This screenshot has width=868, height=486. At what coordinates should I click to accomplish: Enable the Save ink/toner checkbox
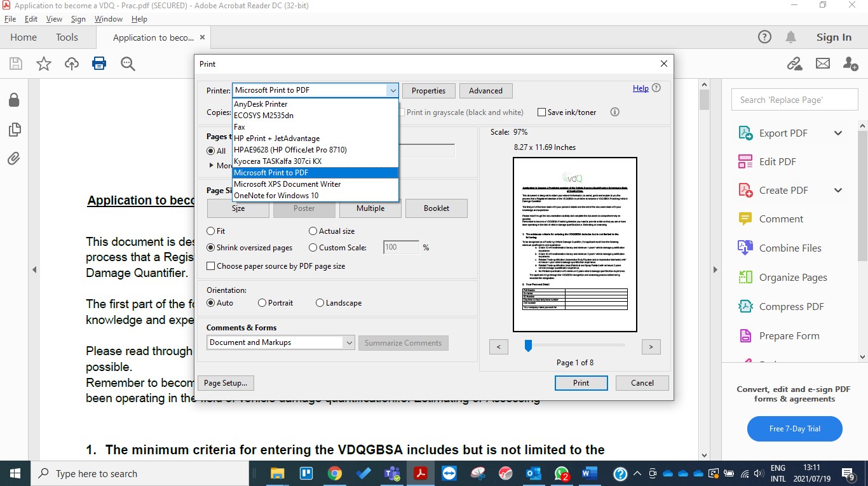(541, 112)
